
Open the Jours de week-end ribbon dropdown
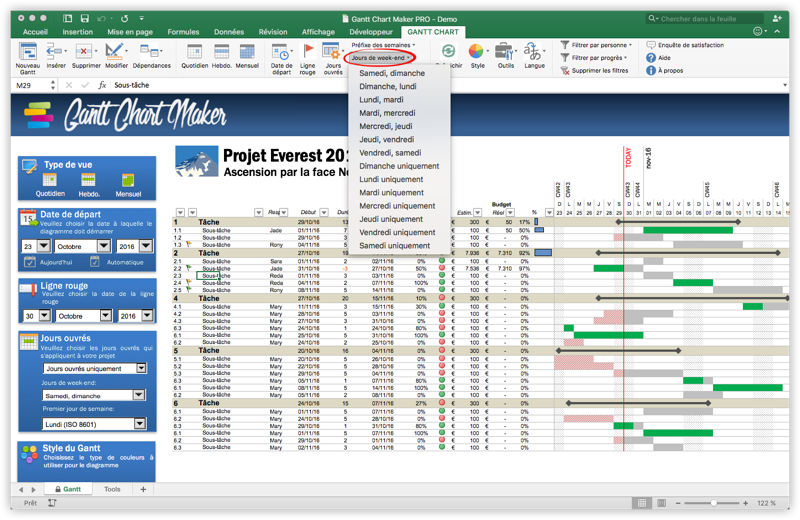pos(380,58)
